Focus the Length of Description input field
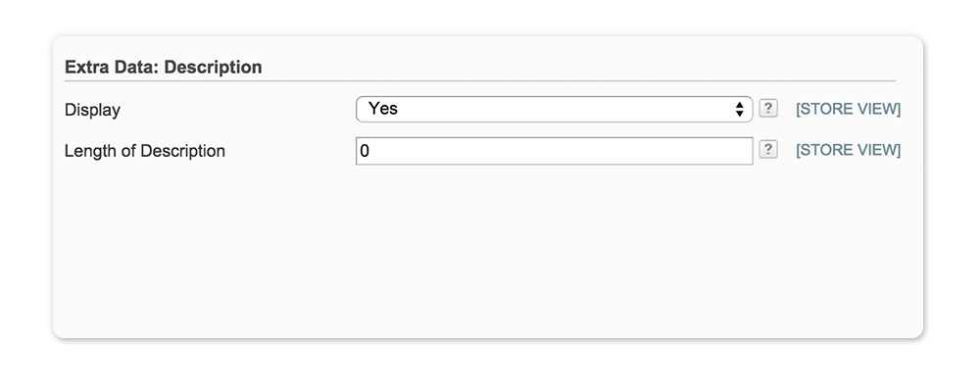 (554, 151)
